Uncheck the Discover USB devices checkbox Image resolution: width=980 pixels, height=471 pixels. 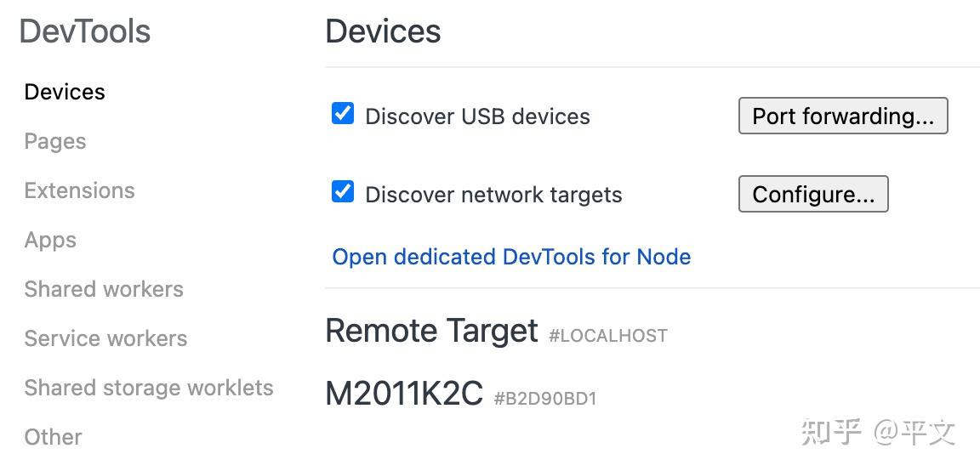[343, 113]
